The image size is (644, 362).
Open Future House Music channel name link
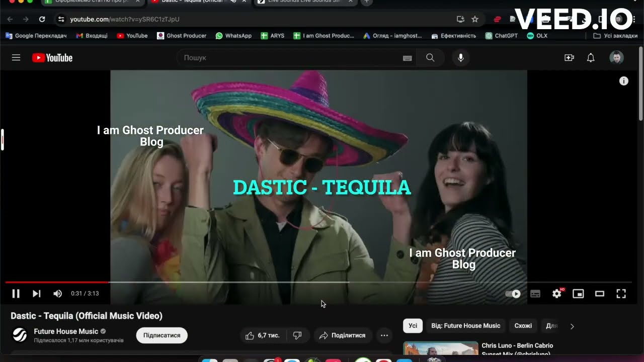tap(66, 331)
